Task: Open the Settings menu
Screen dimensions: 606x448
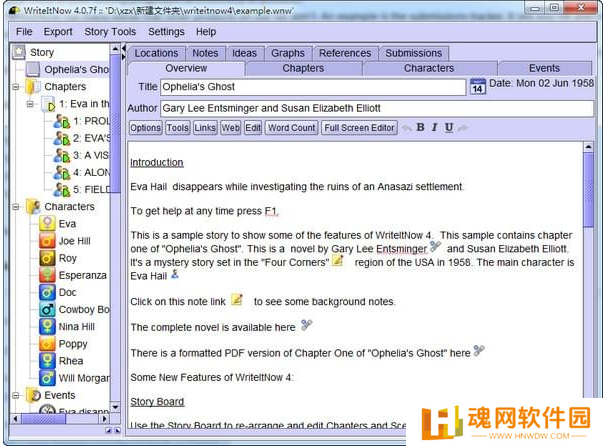Action: (166, 32)
